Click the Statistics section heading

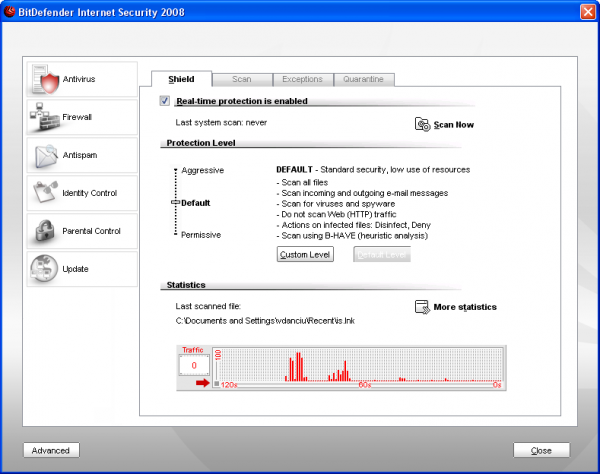click(x=186, y=285)
